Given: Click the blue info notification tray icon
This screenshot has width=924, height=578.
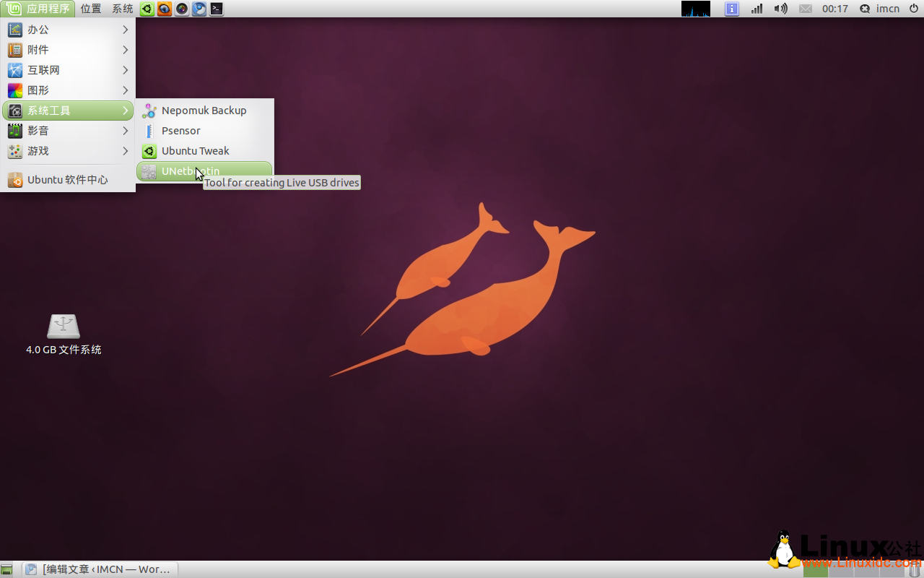Looking at the screenshot, I should [x=731, y=9].
